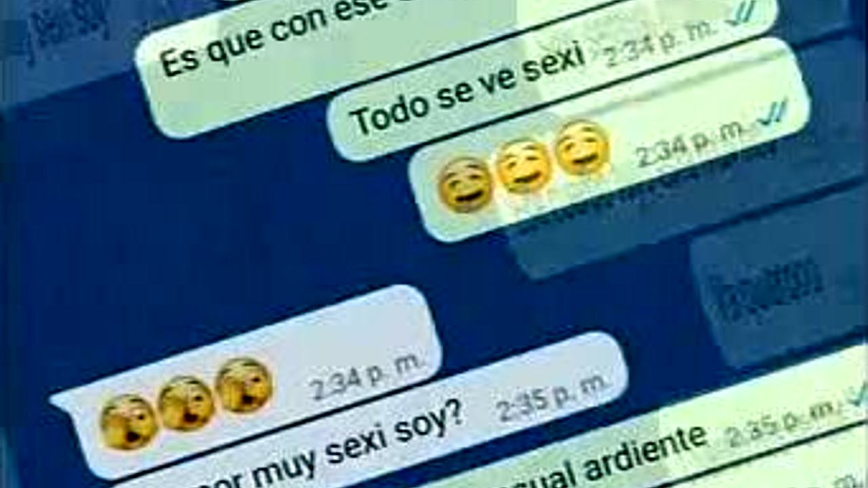Click read checkmarks on 'Todo se ve sexi' message

[743, 12]
